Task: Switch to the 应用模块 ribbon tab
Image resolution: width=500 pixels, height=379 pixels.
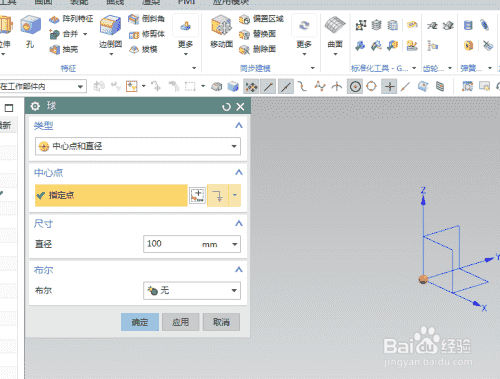Action: pyautogui.click(x=231, y=2)
